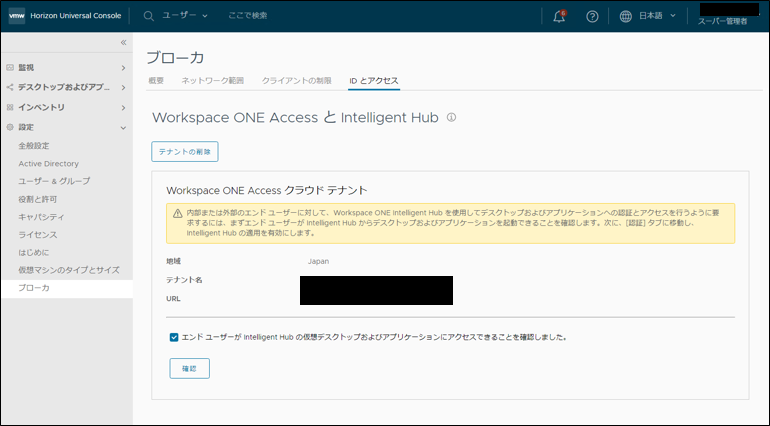
Task: Open はじめに page
Action: coord(34,253)
